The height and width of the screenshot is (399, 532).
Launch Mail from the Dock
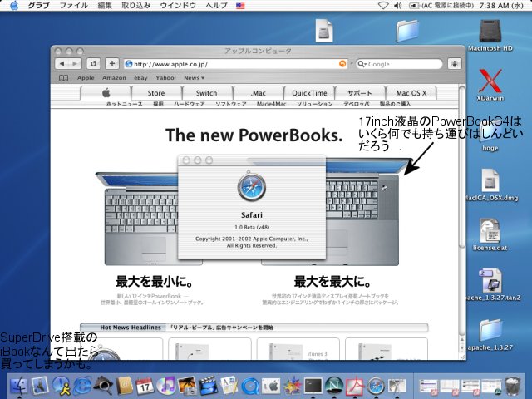coord(41,386)
